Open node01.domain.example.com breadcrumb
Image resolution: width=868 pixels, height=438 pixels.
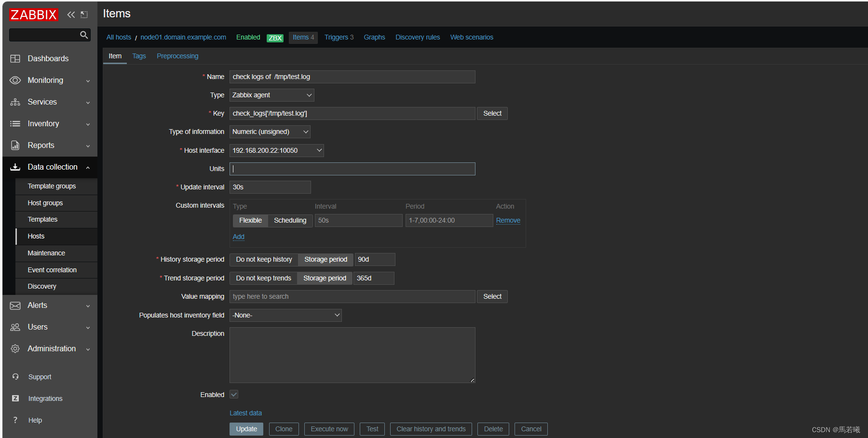tap(183, 38)
